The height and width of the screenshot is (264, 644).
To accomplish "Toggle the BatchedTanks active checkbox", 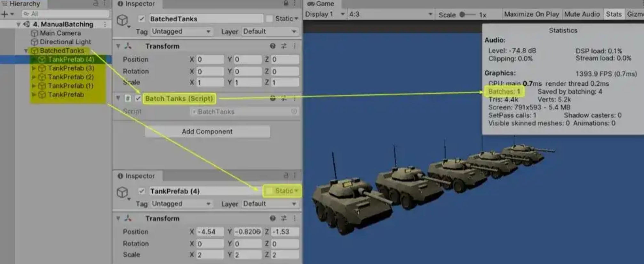I will 141,19.
